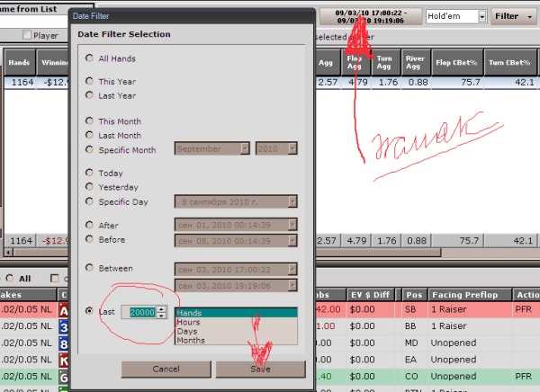Click the Ace card icon in hand list
Image resolution: width=540 pixels, height=392 pixels.
[x=64, y=311]
